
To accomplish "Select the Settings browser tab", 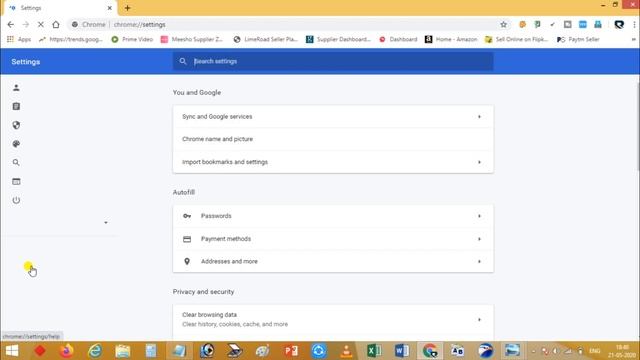I will (60, 8).
